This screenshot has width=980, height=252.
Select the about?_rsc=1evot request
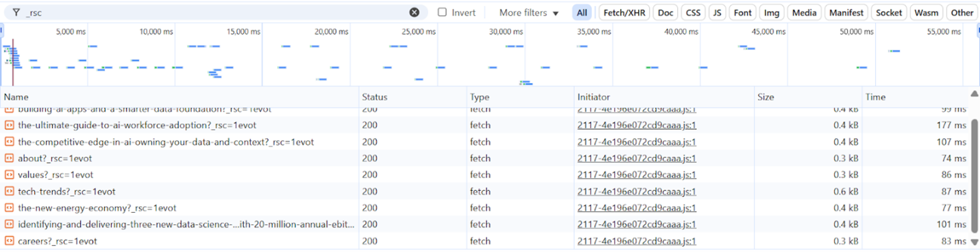tap(485, 158)
